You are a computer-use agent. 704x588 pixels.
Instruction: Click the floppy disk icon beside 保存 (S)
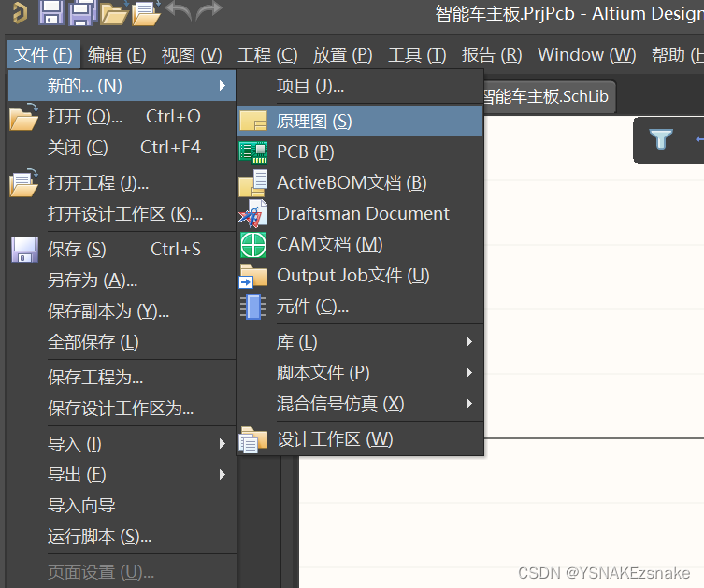[24, 249]
